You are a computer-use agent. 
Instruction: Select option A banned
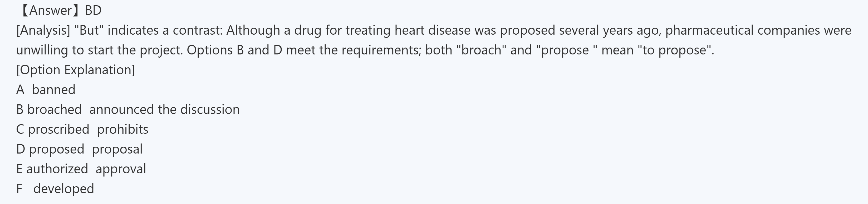[53, 90]
